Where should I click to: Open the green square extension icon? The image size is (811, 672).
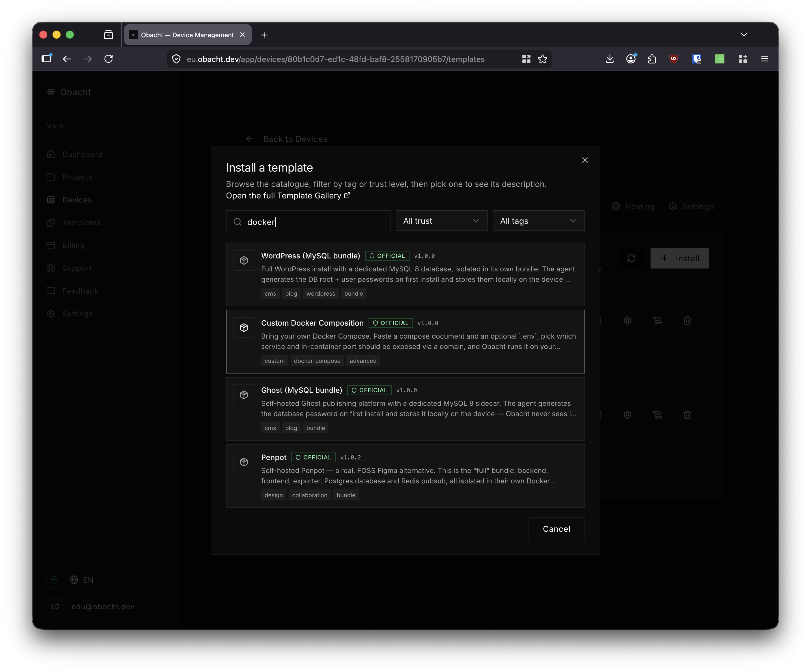(720, 59)
